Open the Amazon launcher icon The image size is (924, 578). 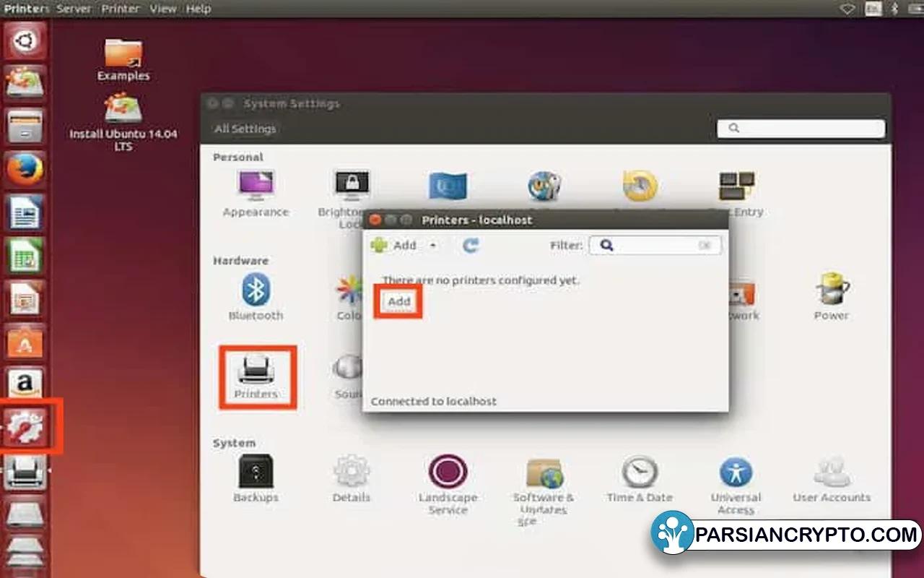(26, 384)
